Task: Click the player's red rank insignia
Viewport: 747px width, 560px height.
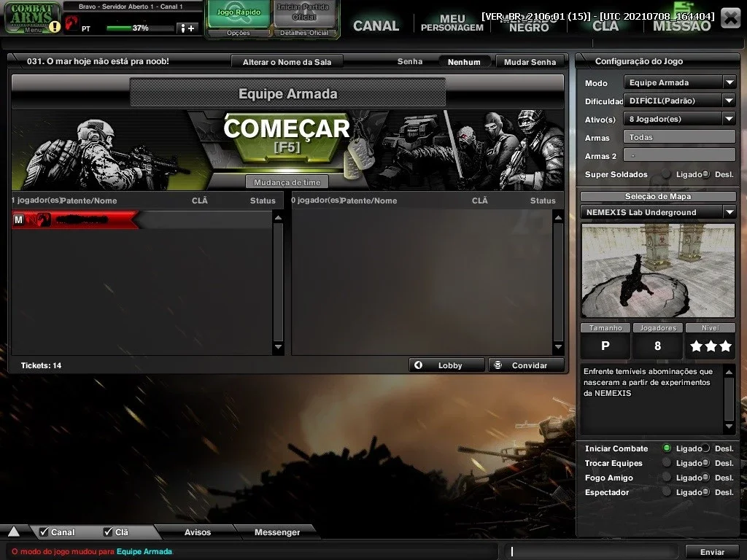Action: tap(43, 219)
